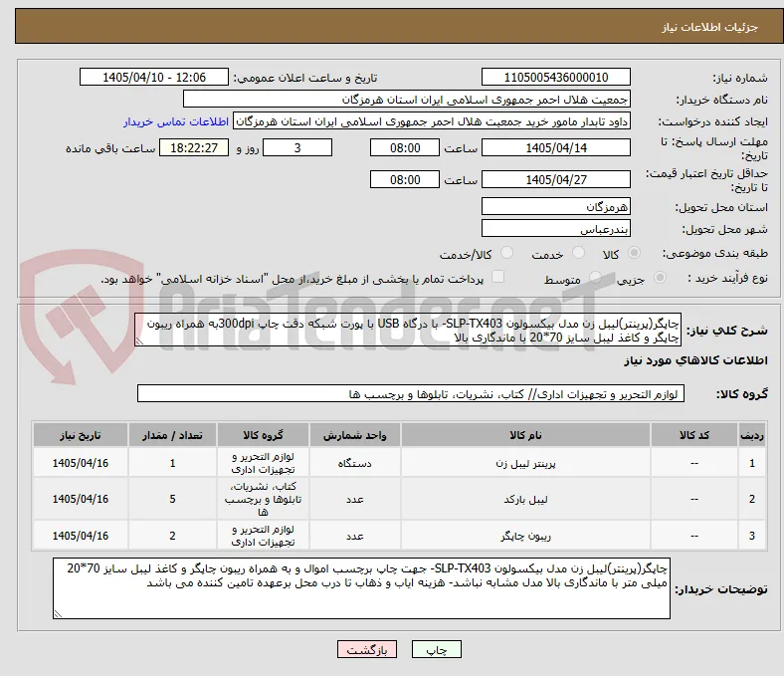This screenshot has height=676, width=784.
Task: Click the request creator name field
Action: point(432,121)
